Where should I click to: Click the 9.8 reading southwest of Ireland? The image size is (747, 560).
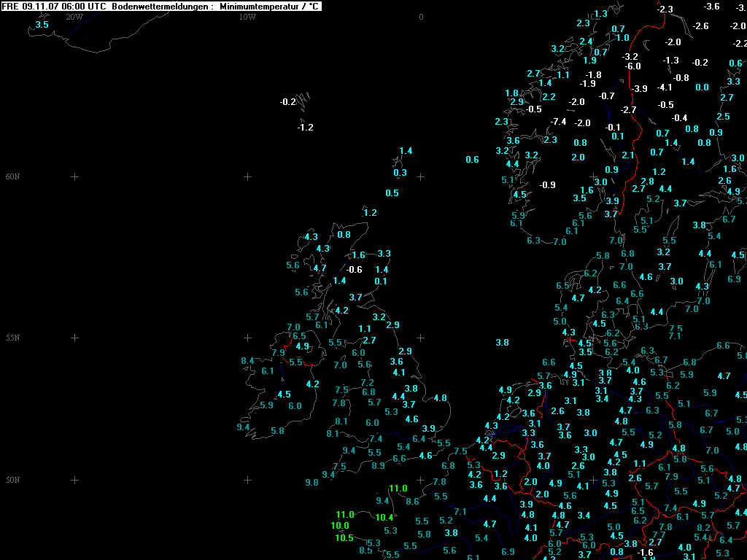311,483
